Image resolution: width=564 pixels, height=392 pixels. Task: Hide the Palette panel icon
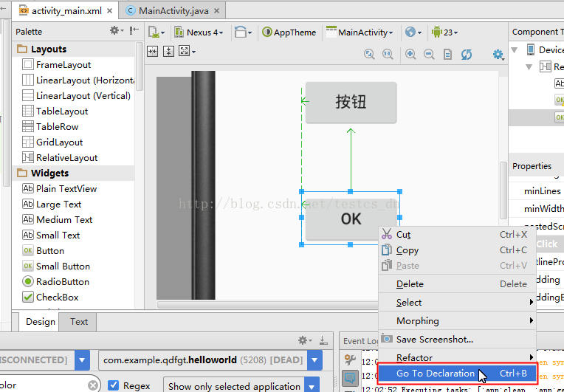134,31
